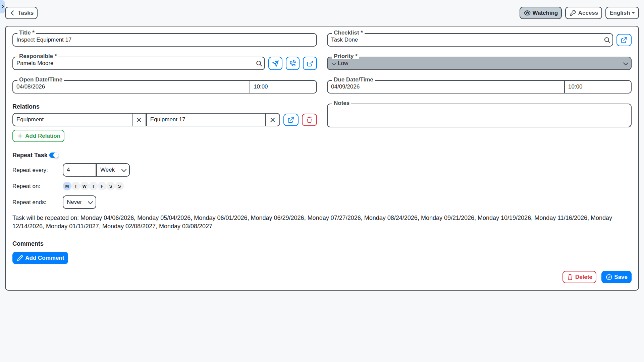
Task: Click the send message icon beside Responsible
Action: pos(275,63)
